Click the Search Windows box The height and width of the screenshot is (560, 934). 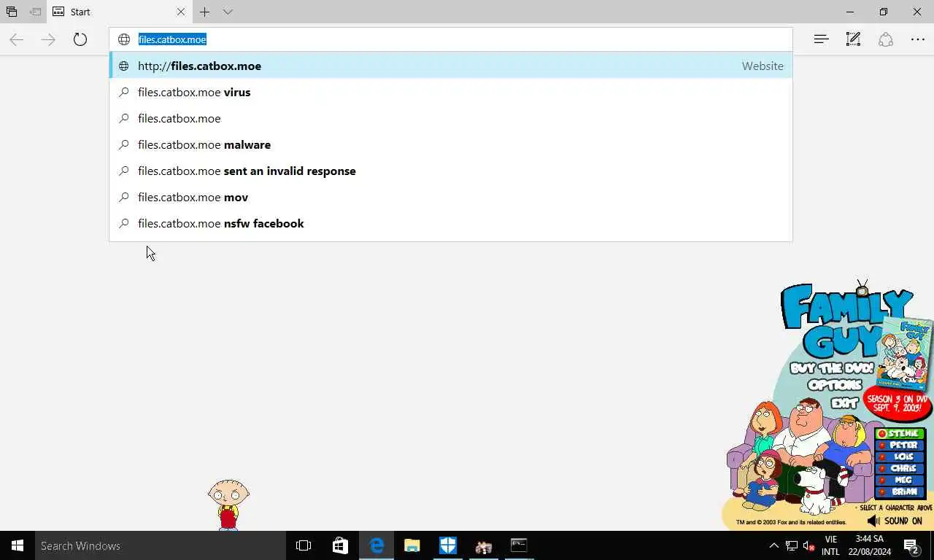click(161, 545)
